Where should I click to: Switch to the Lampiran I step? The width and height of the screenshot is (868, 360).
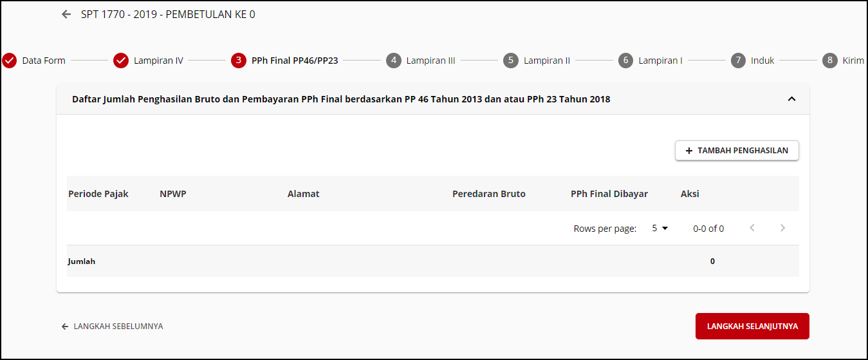pos(660,61)
